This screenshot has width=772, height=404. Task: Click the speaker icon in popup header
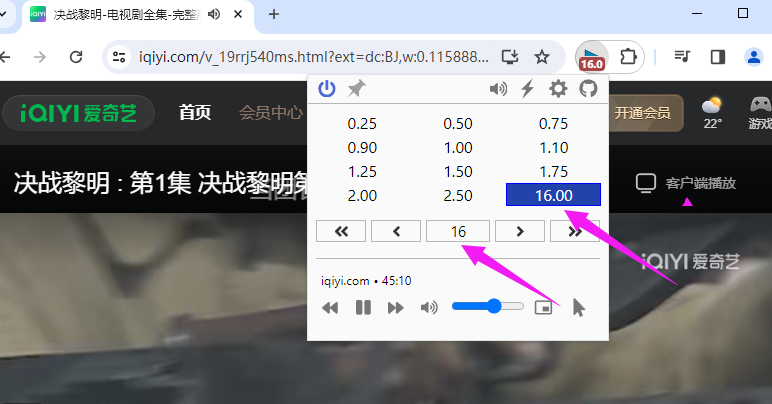(x=498, y=89)
